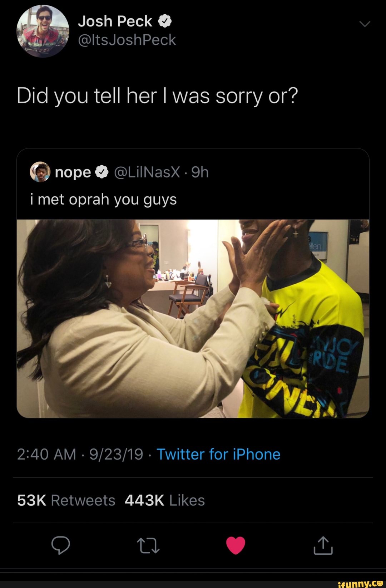386x588 pixels.
Task: Click the ifunny.co watermark logo
Action: (360, 583)
